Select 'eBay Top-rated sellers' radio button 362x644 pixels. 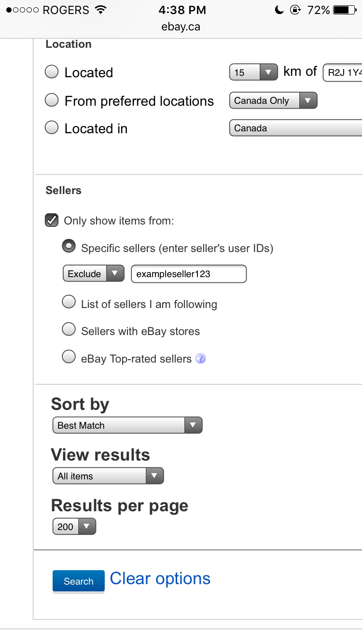coord(69,357)
